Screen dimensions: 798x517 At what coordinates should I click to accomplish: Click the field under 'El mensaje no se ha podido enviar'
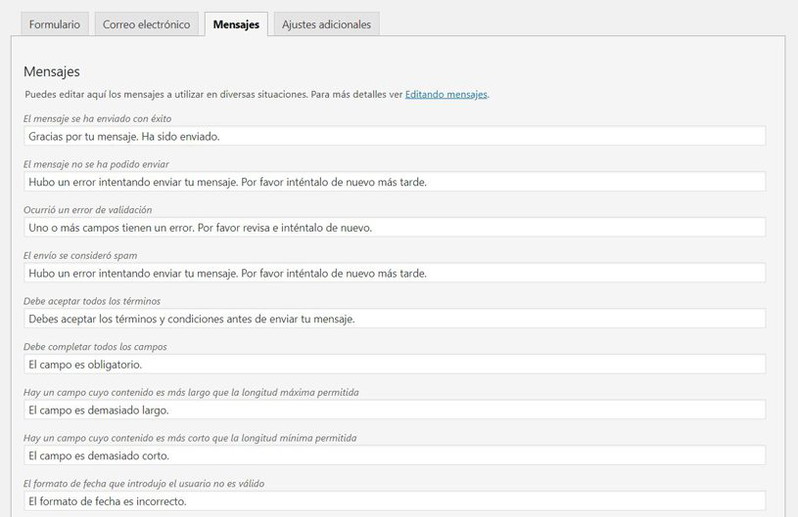coord(394,182)
